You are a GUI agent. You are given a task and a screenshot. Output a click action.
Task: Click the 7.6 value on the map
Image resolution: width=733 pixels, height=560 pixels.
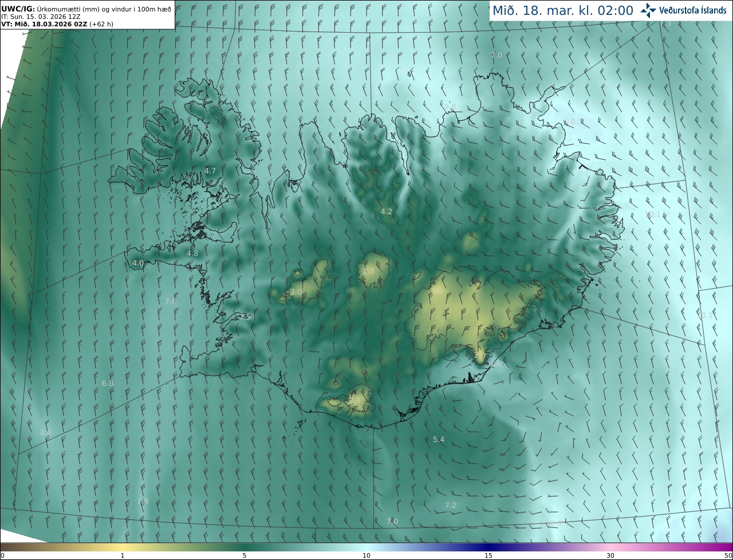click(x=171, y=301)
